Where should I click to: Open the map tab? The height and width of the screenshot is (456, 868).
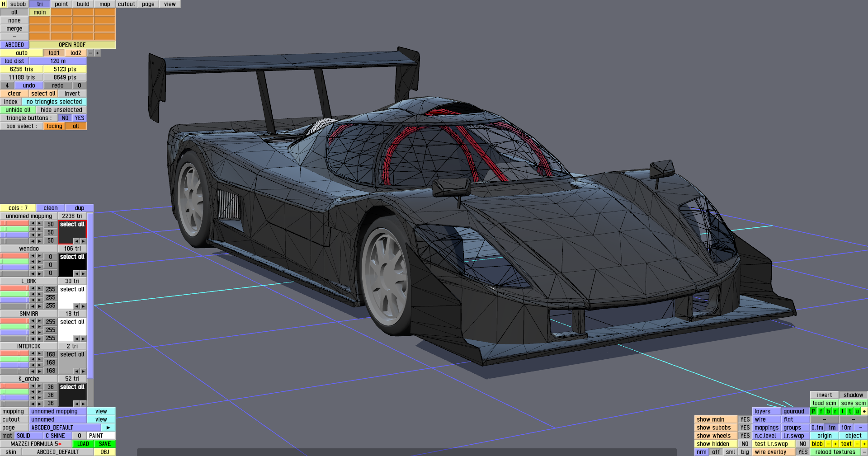(105, 4)
